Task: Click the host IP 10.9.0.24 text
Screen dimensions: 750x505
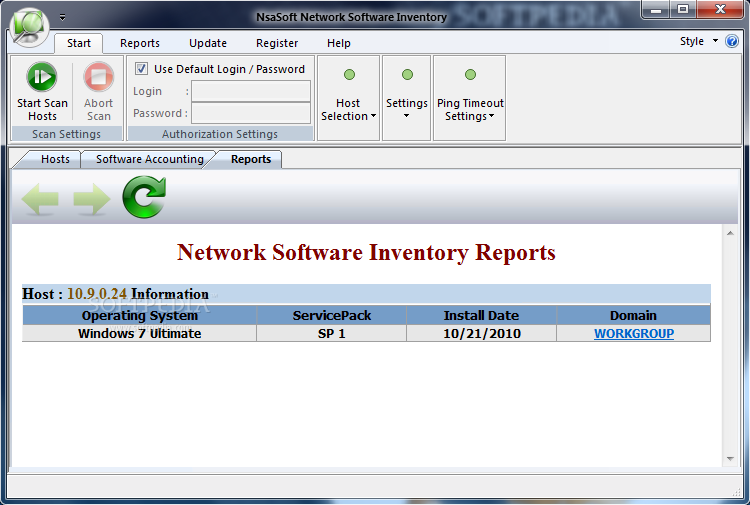Action: [x=97, y=293]
